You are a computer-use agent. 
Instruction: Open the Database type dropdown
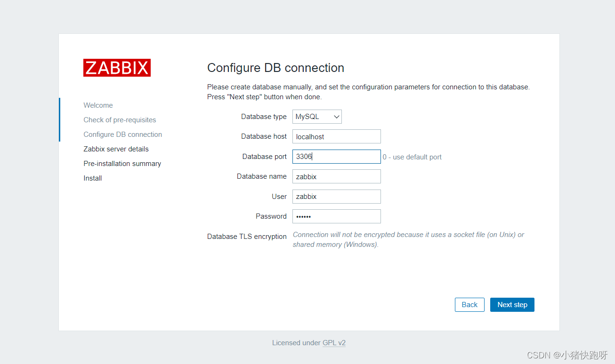click(x=316, y=116)
